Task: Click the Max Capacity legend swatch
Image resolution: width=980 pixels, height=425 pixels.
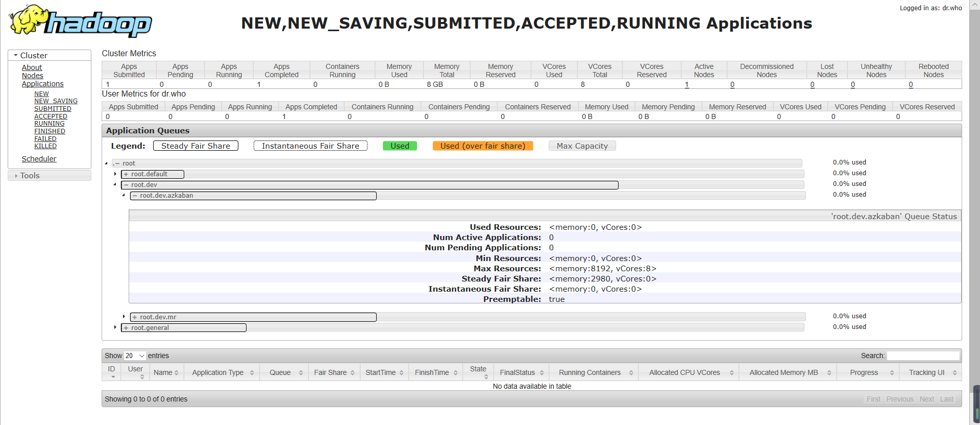Action: click(582, 146)
